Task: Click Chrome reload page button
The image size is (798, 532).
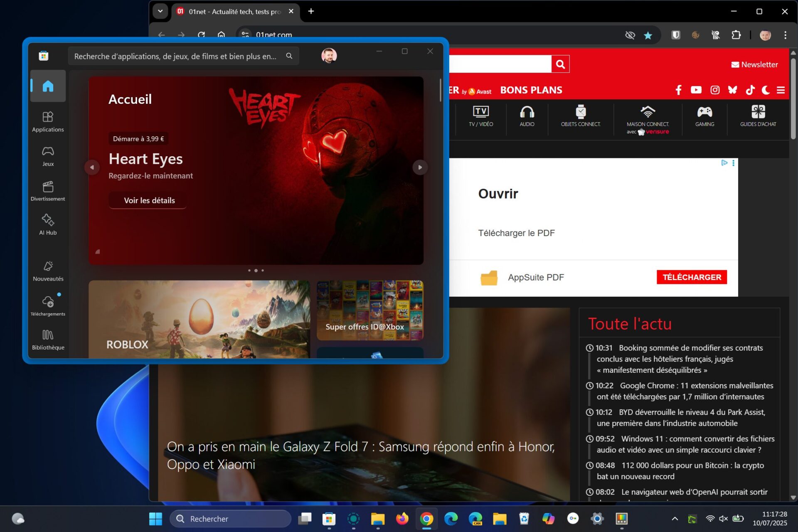Action: 202,35
